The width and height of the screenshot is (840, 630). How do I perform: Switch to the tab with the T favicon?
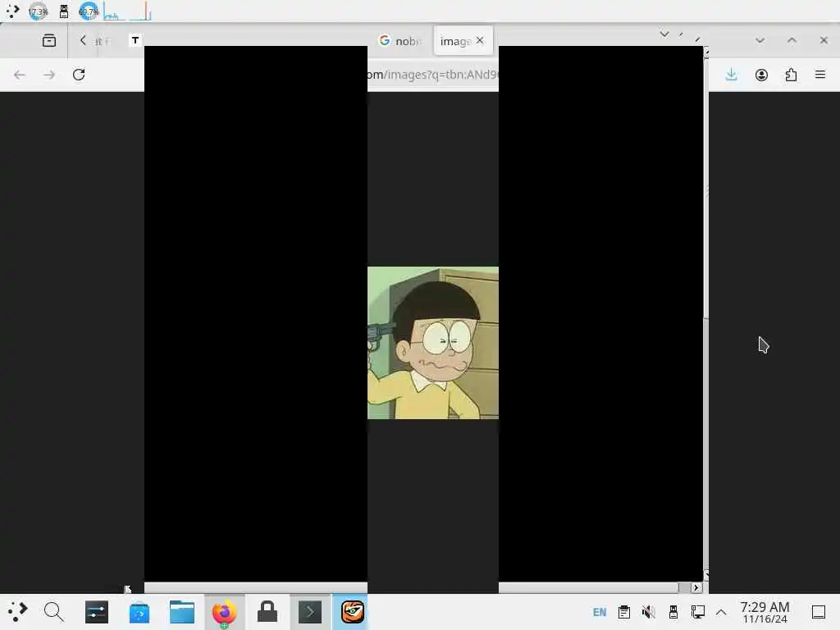pos(135,40)
